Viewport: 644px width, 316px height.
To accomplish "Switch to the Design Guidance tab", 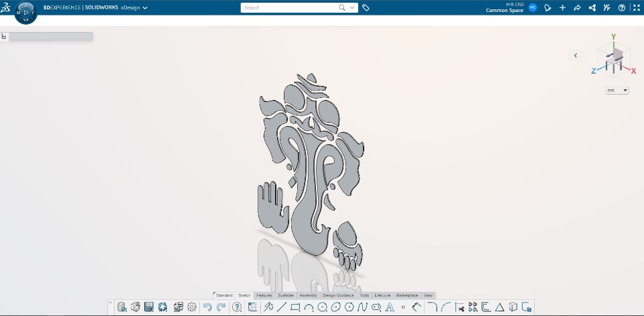I will (338, 295).
